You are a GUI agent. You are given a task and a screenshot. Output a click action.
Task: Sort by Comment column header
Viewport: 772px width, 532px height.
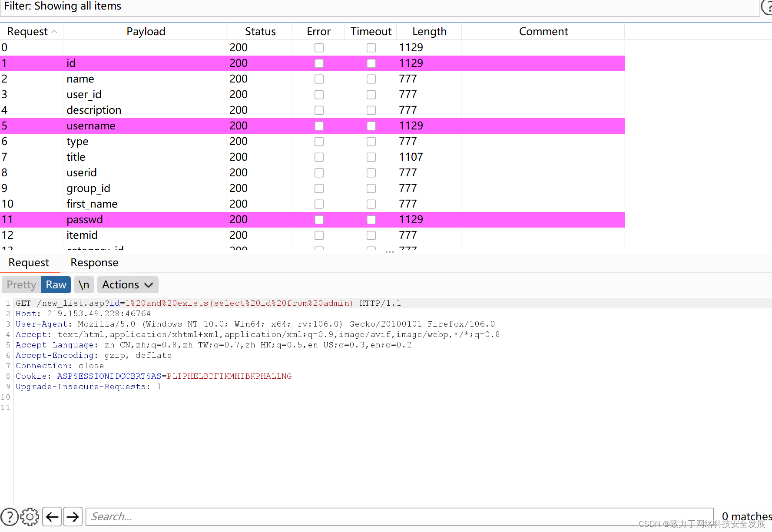point(543,32)
